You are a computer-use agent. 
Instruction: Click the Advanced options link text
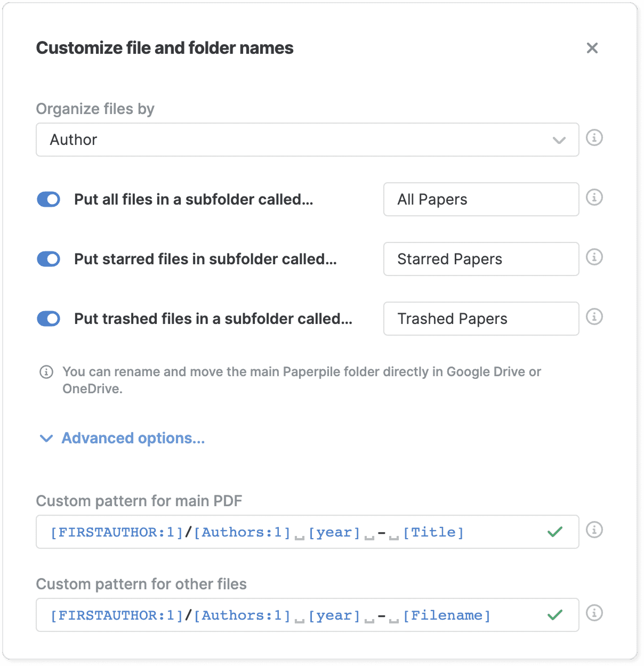pos(133,438)
